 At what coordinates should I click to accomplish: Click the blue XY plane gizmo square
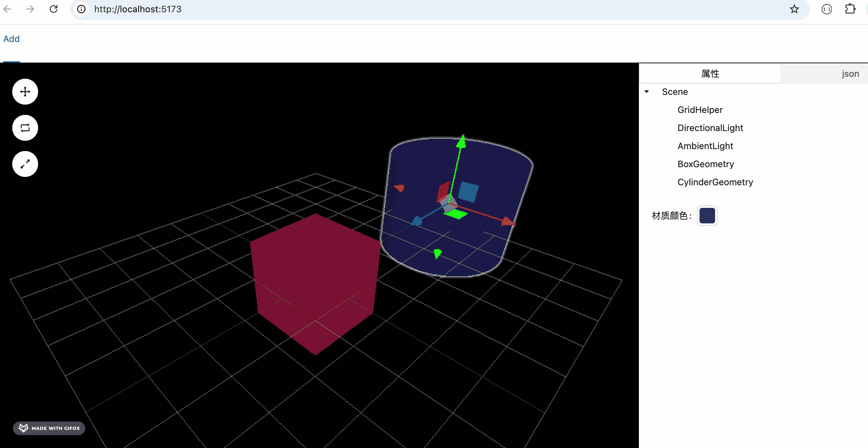tap(469, 192)
